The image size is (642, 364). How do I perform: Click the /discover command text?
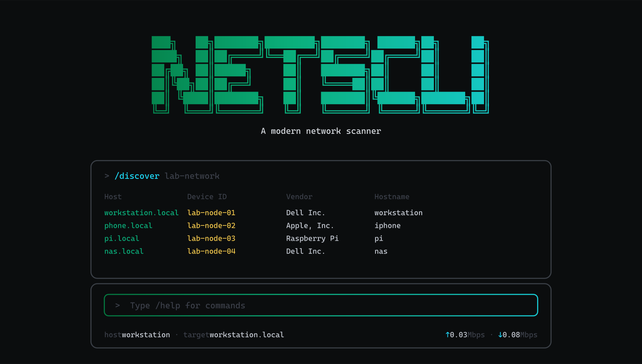[x=137, y=176]
